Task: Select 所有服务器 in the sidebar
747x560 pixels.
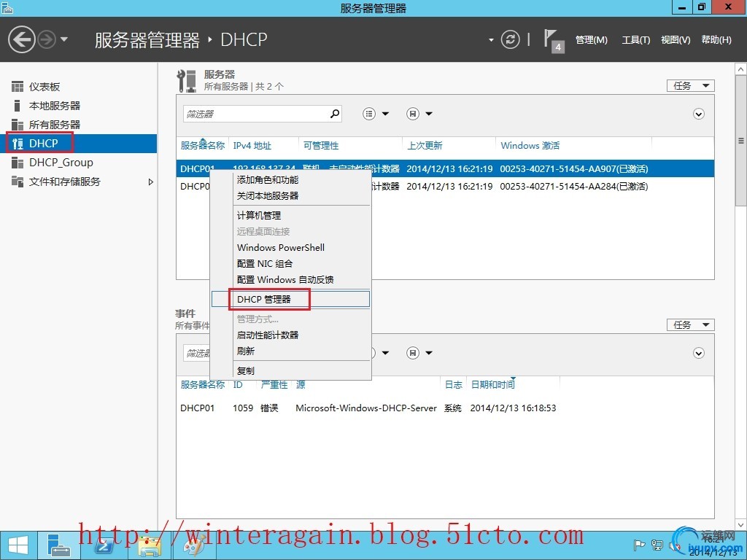Action: point(55,125)
